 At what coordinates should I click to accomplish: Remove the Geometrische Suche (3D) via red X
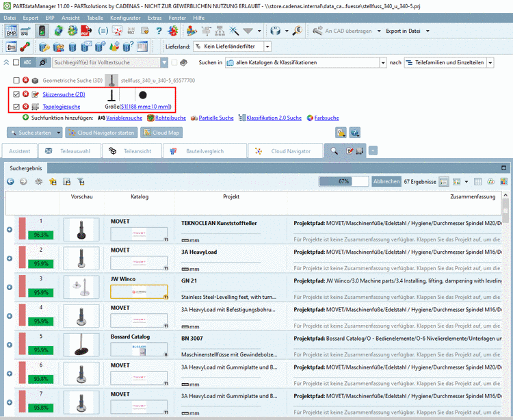click(x=25, y=80)
